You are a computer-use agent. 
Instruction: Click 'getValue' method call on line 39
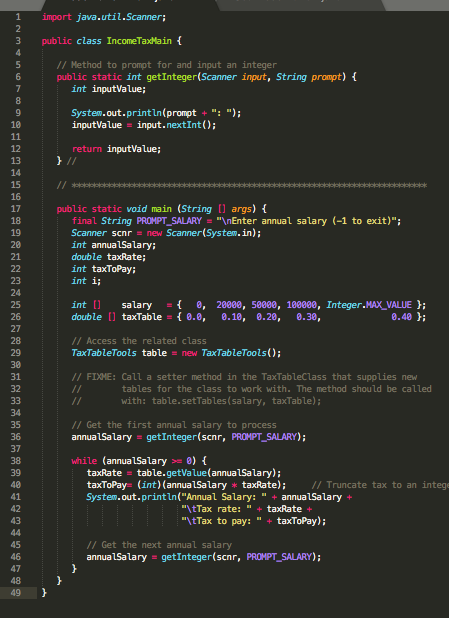click(x=186, y=473)
